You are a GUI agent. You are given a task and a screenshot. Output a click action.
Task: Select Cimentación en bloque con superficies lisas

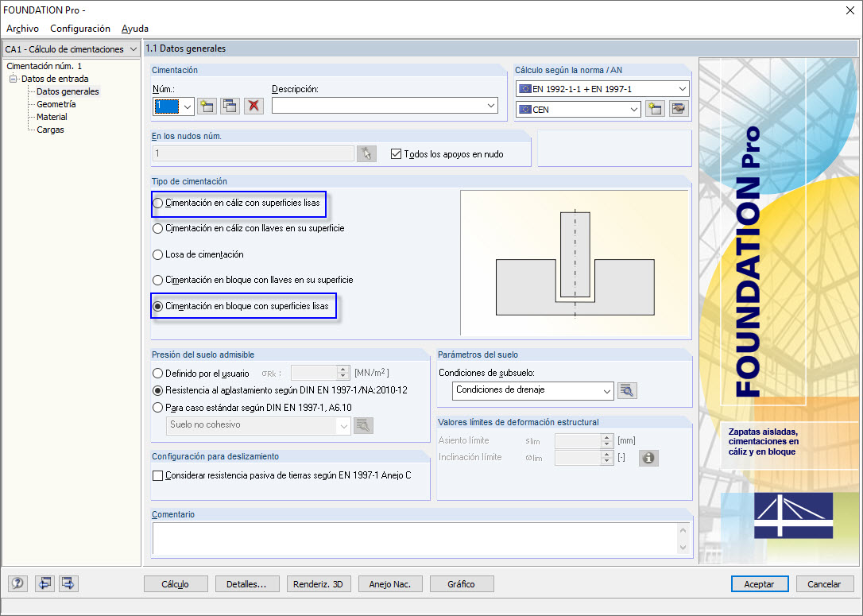pos(158,307)
